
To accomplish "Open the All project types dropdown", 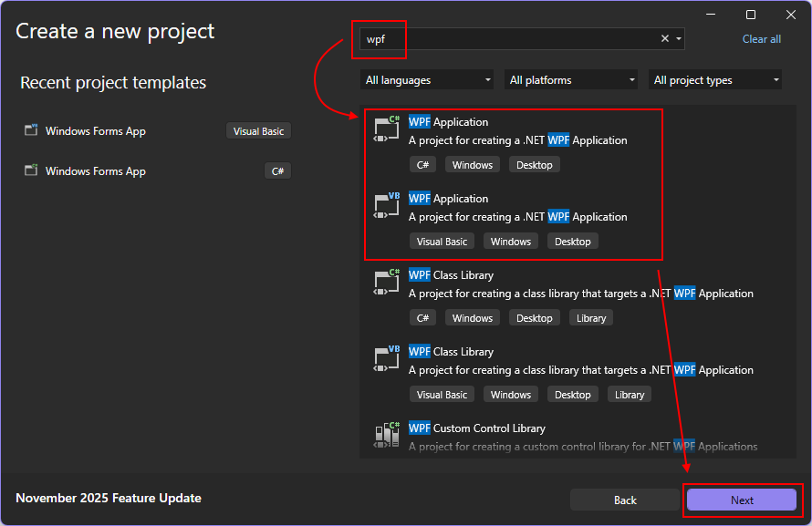I will click(714, 79).
